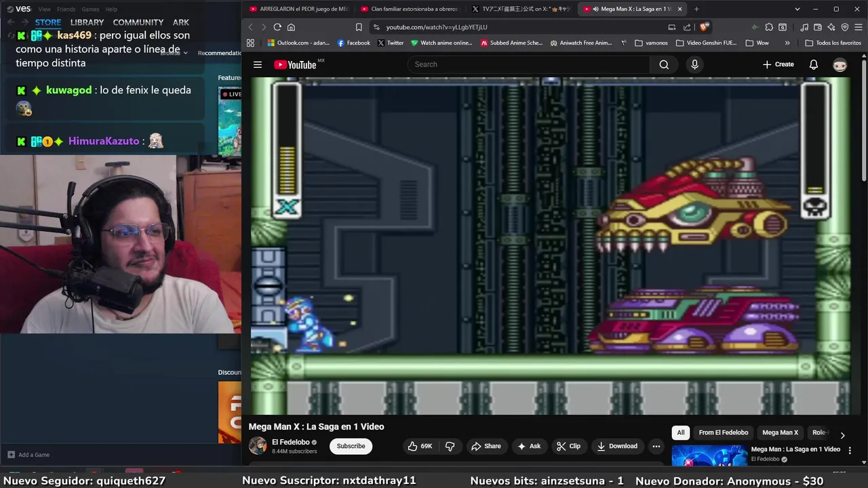Open the browser VPN shield icon

[845, 27]
